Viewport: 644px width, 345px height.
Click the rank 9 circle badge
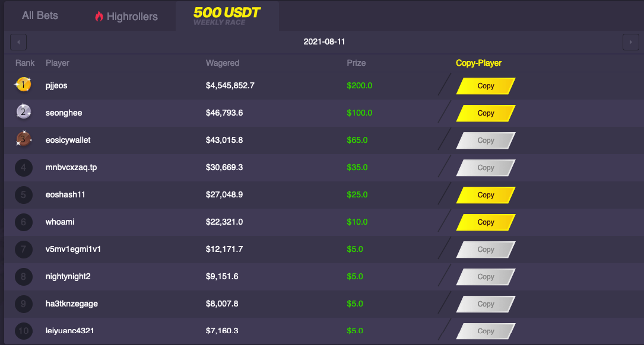click(x=23, y=304)
